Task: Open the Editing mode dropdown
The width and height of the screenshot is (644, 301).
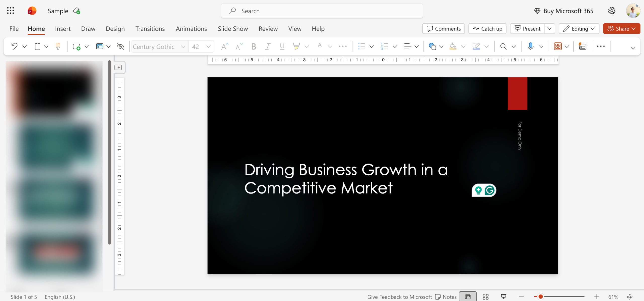Action: point(579,29)
